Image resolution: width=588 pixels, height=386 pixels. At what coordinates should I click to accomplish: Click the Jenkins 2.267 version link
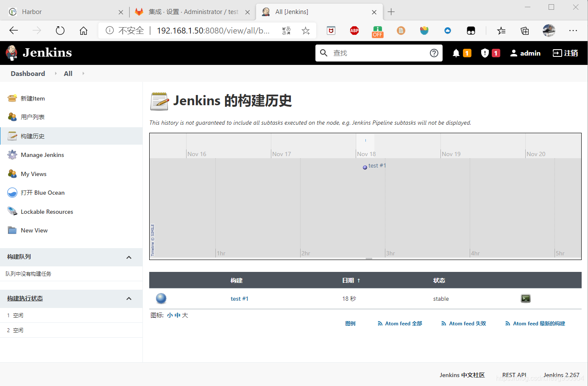pos(561,375)
